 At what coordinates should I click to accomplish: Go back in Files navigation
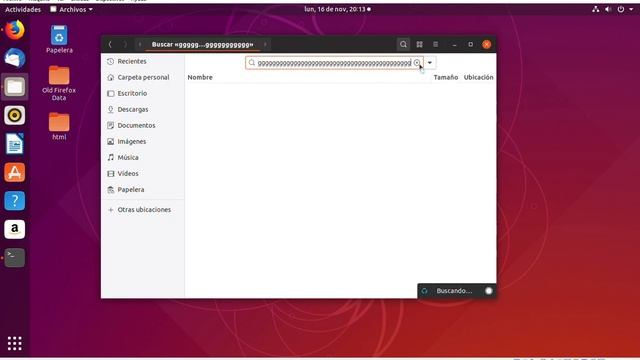(x=110, y=44)
